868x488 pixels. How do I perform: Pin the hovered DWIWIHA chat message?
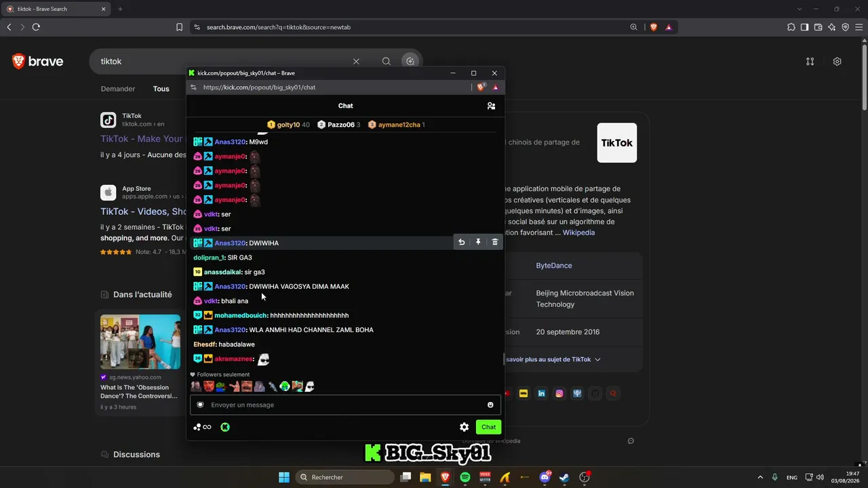478,242
